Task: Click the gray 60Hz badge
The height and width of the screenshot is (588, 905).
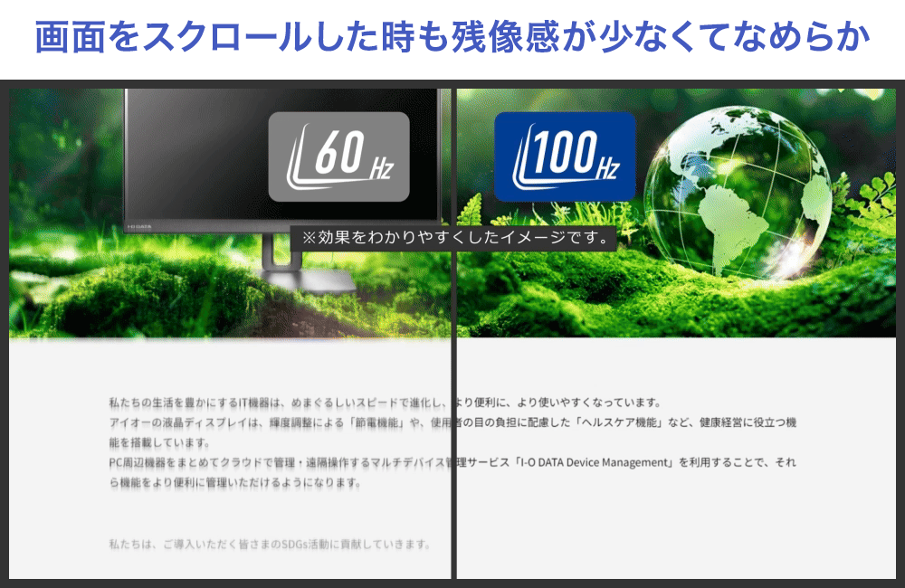Action: pos(338,156)
